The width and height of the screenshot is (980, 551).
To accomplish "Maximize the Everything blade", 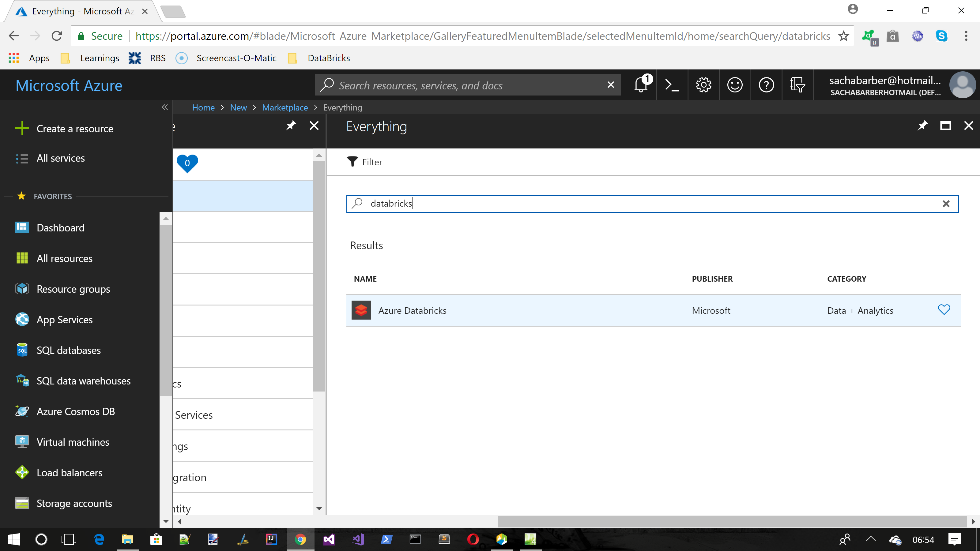I will pyautogui.click(x=945, y=126).
